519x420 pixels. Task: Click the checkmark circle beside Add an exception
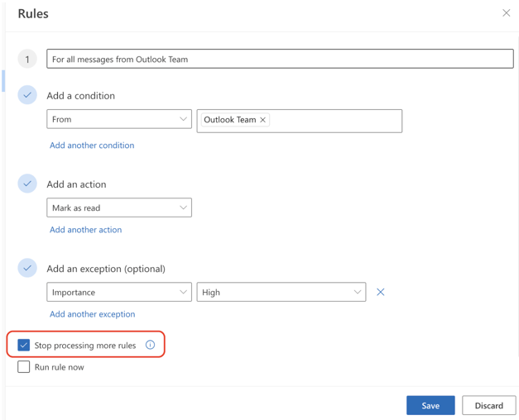(27, 268)
